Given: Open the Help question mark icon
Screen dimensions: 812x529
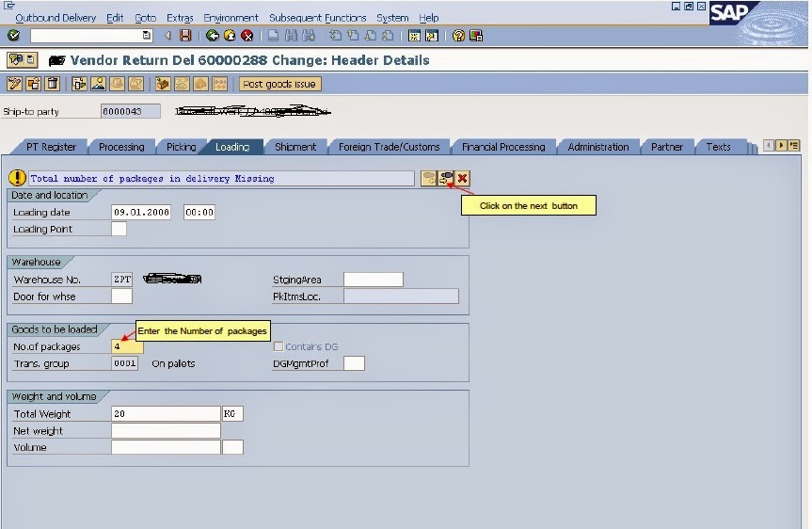Looking at the screenshot, I should pyautogui.click(x=458, y=36).
